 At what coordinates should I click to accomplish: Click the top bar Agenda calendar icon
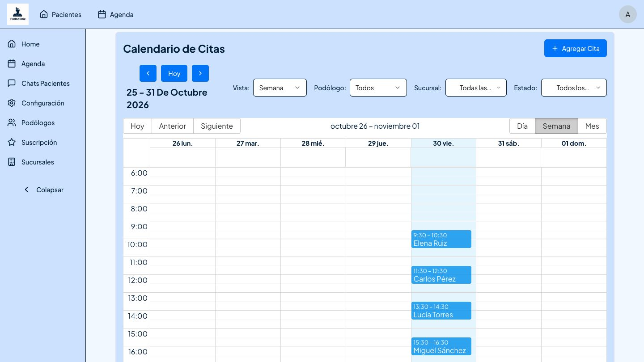click(x=102, y=14)
